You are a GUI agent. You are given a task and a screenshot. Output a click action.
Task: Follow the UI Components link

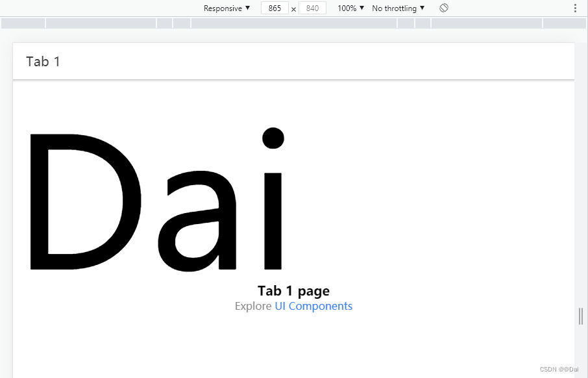(313, 306)
